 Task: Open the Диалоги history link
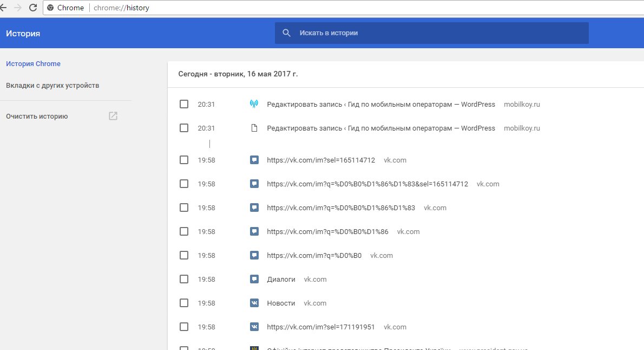tap(281, 280)
